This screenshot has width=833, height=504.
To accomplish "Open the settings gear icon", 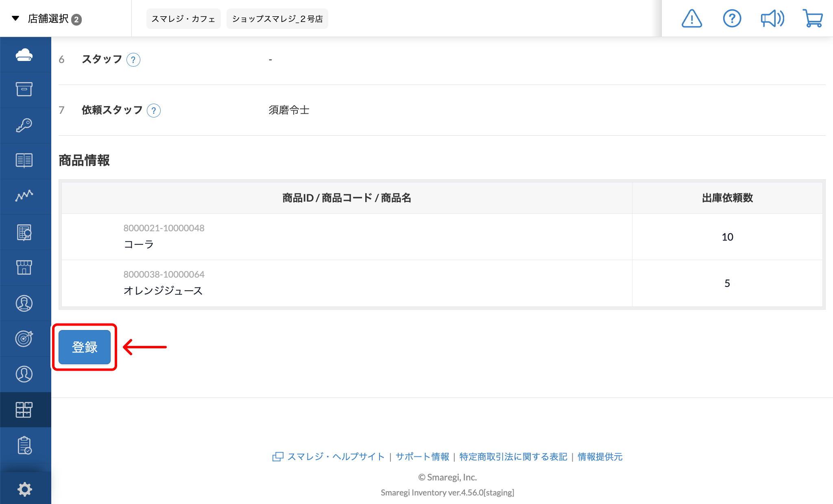I will pyautogui.click(x=24, y=489).
